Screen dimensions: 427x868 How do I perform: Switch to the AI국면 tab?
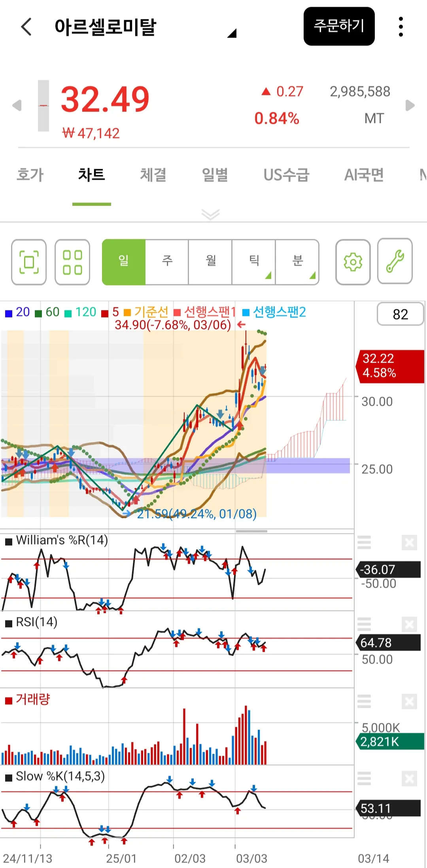coord(364,174)
